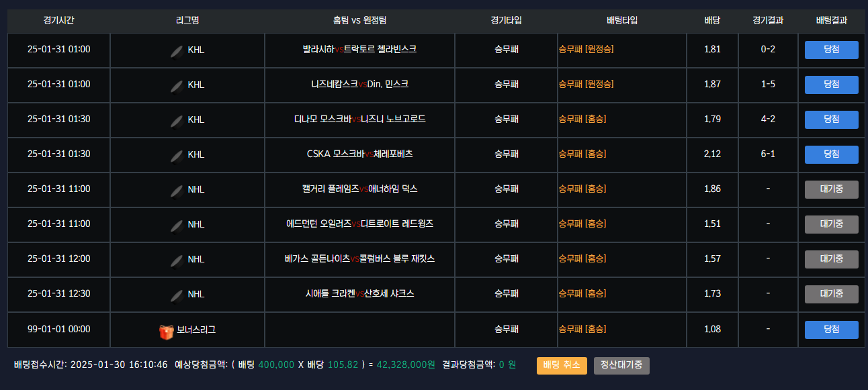Click the 경기시간 column header
The width and height of the screenshot is (868, 390).
(58, 20)
